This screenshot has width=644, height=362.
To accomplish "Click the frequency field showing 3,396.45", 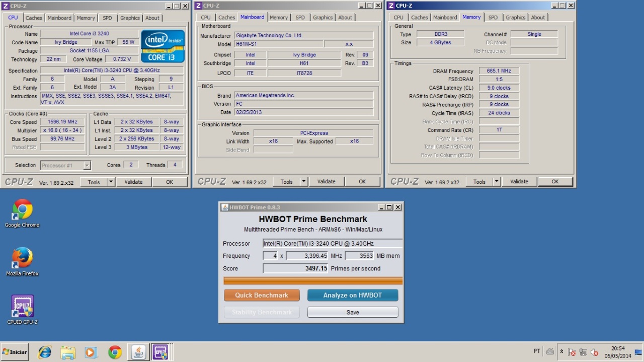I will [x=307, y=256].
